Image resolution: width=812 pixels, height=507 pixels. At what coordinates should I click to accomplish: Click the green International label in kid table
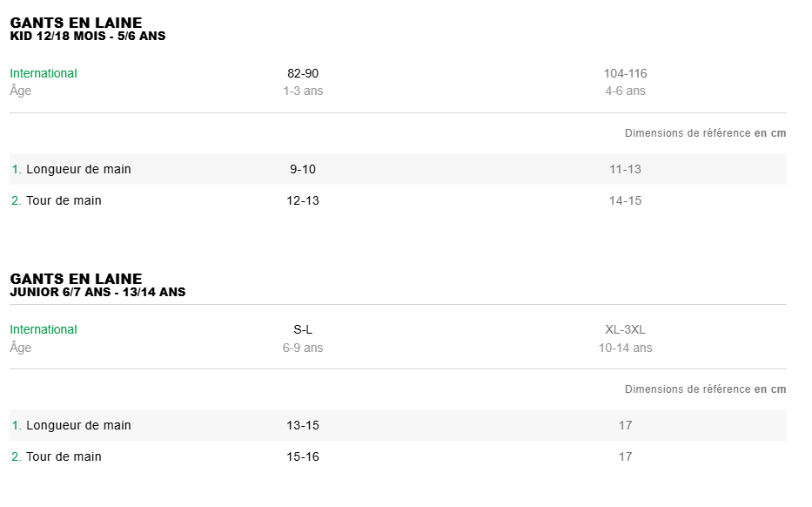point(44,73)
